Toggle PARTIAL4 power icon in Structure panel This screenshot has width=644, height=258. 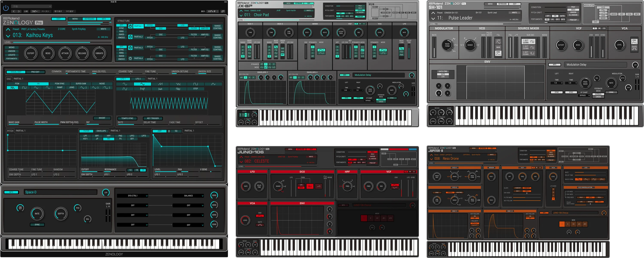pyautogui.click(x=130, y=58)
